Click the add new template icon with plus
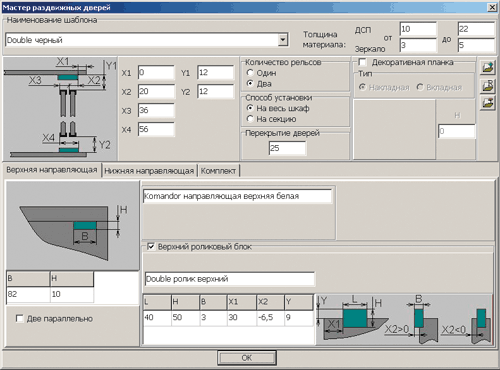Viewport: 500px width, 370px height. [488, 67]
